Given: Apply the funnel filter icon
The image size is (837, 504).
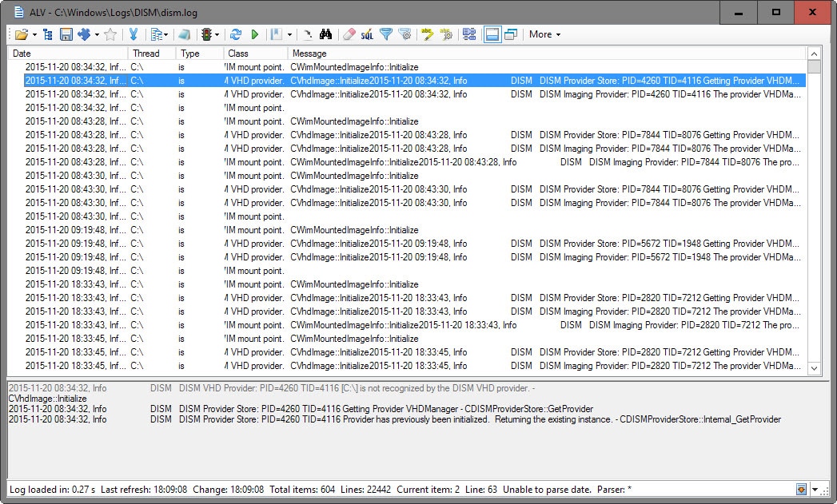Looking at the screenshot, I should (385, 34).
